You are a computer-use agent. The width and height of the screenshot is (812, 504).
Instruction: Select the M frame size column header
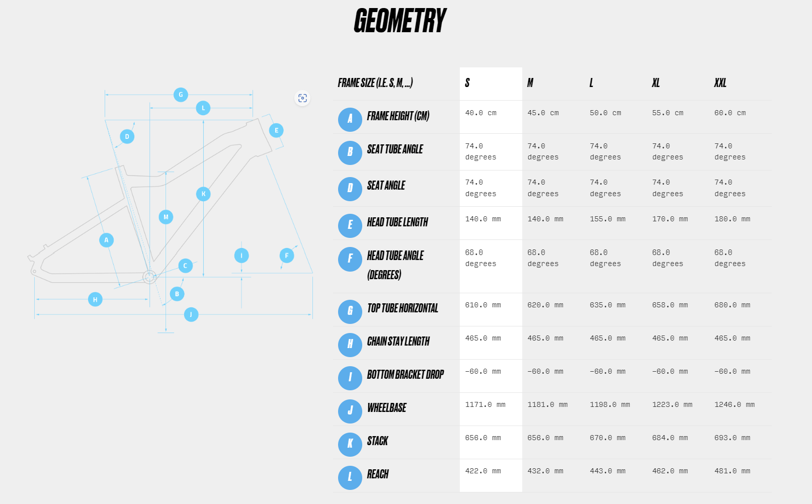coord(530,83)
